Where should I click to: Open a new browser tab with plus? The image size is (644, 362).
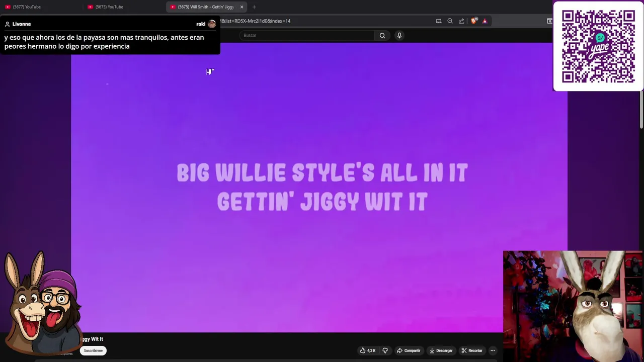[254, 7]
